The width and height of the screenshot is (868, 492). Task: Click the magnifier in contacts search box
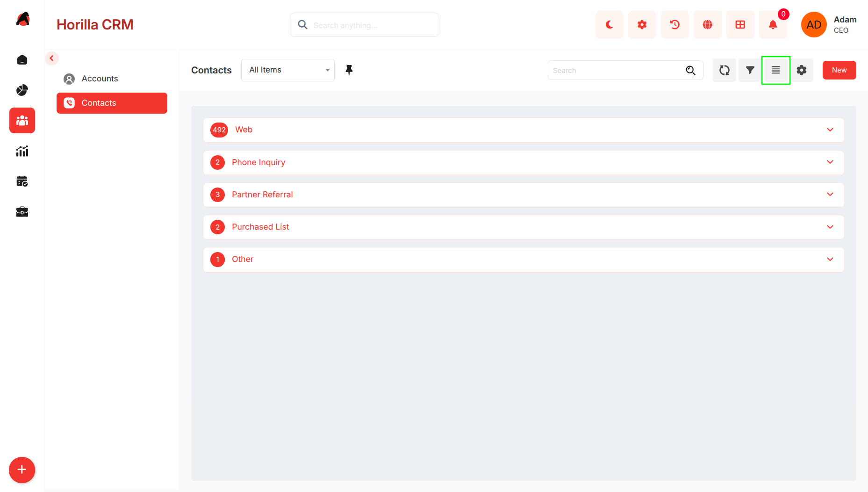point(690,70)
